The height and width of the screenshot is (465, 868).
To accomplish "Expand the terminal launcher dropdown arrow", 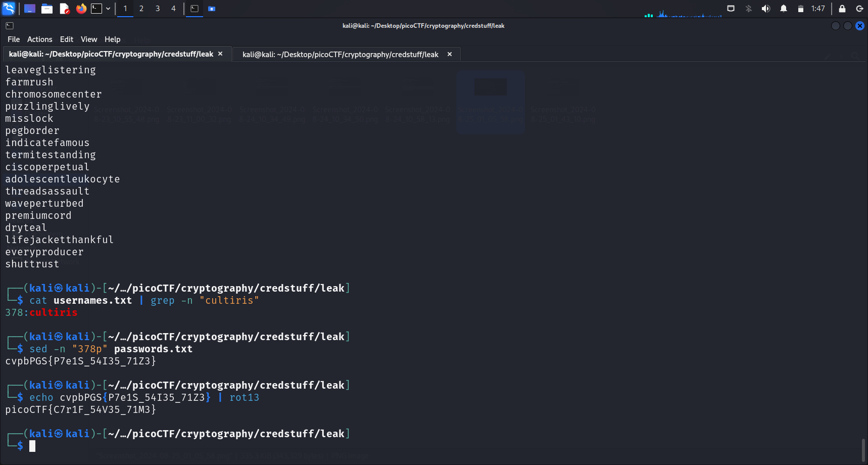I will tap(108, 9).
